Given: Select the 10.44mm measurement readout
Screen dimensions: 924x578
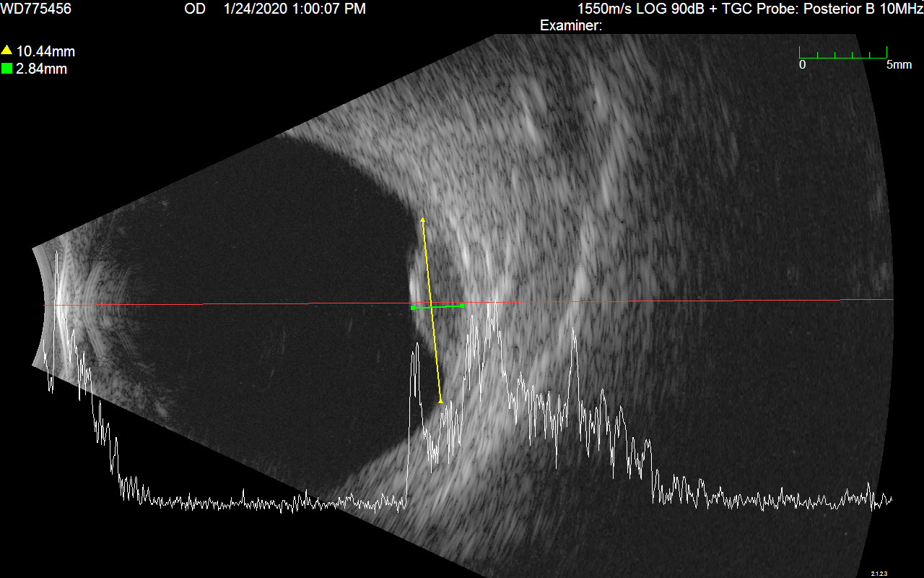Looking at the screenshot, I should pos(45,51).
